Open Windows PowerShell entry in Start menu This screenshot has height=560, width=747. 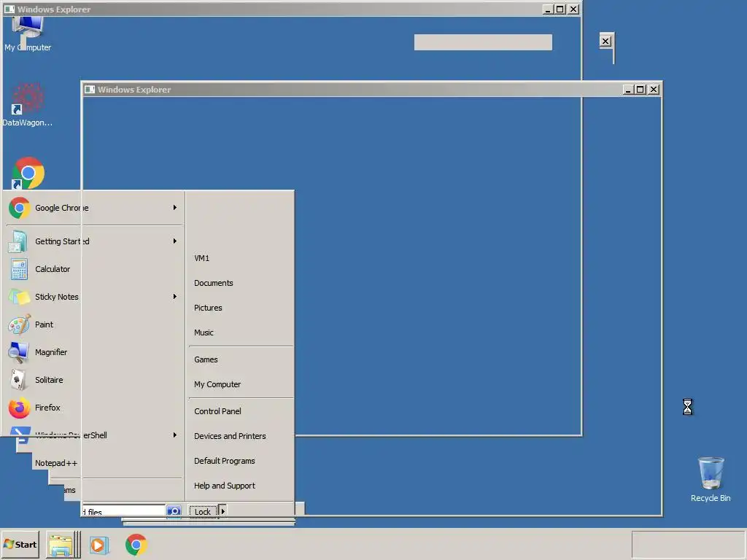94,435
